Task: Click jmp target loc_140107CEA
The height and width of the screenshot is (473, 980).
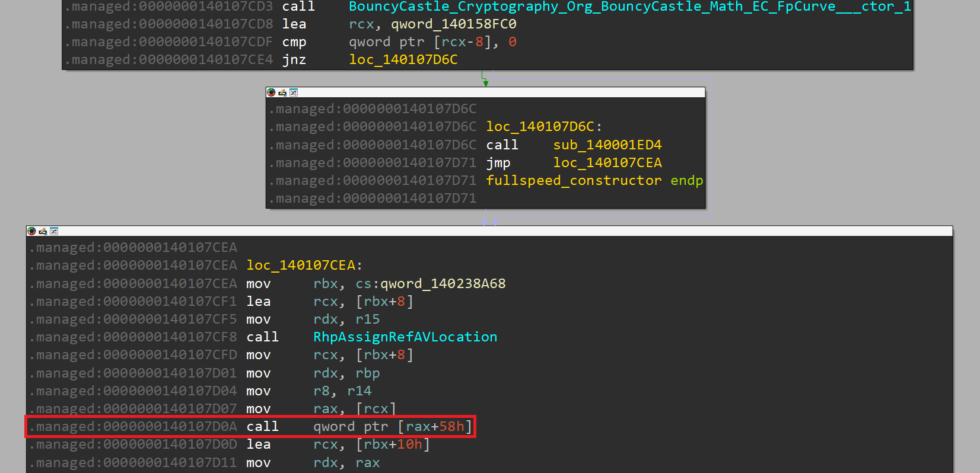Action: [x=607, y=163]
